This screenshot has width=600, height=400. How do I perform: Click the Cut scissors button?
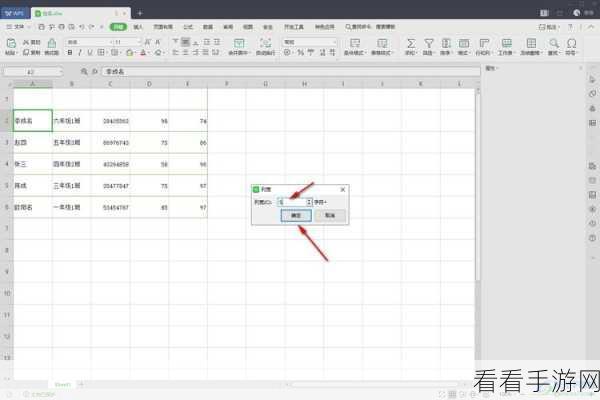[32, 42]
